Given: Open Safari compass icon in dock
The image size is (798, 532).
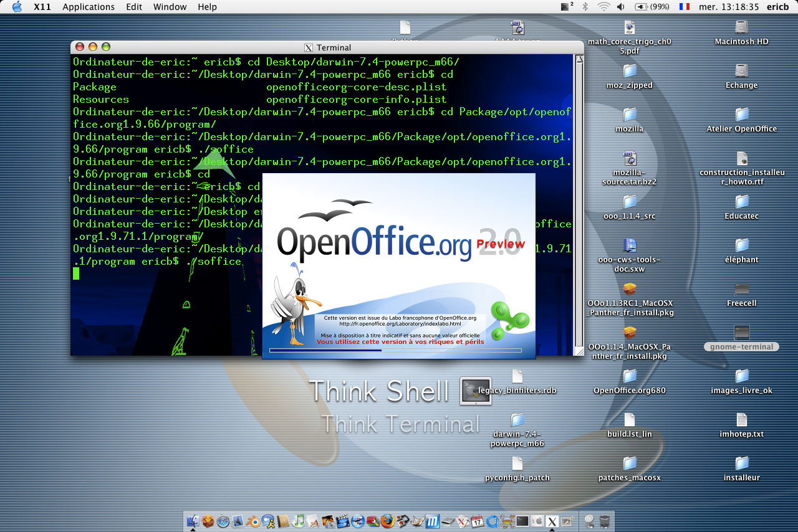Looking at the screenshot, I should tap(223, 521).
